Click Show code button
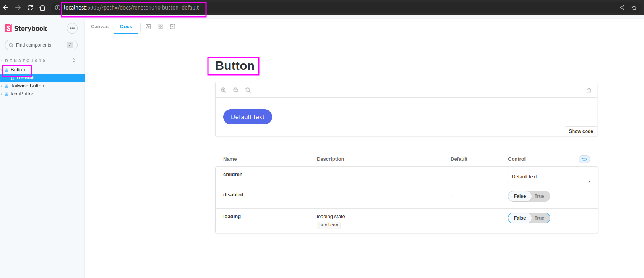 (581, 131)
